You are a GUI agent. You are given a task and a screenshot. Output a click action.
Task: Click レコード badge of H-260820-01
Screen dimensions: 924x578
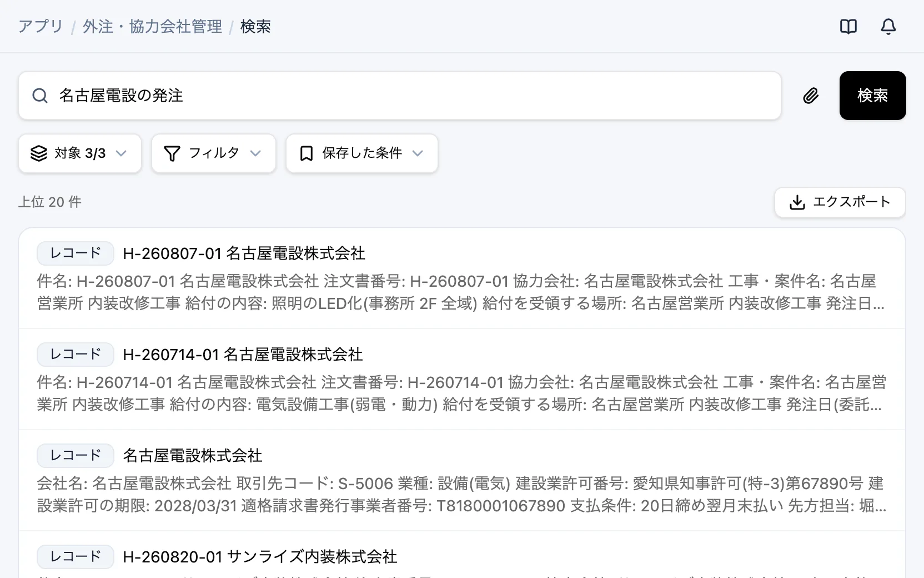76,557
